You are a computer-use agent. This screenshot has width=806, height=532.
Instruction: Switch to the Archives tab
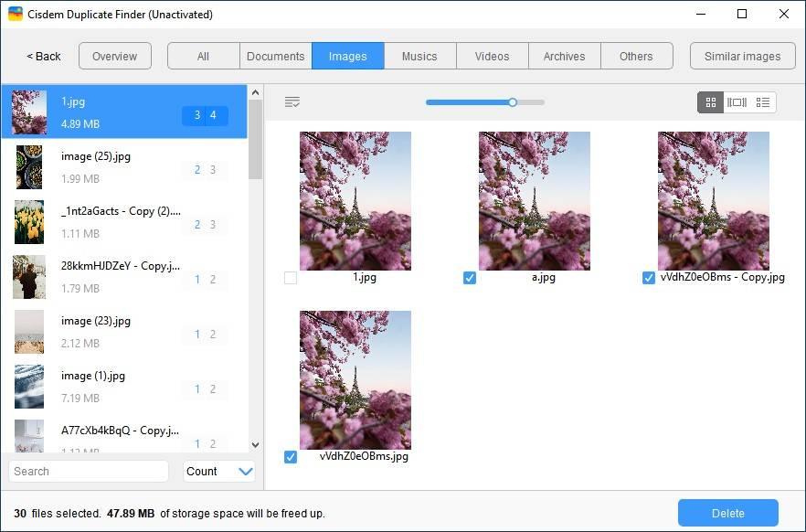[565, 56]
